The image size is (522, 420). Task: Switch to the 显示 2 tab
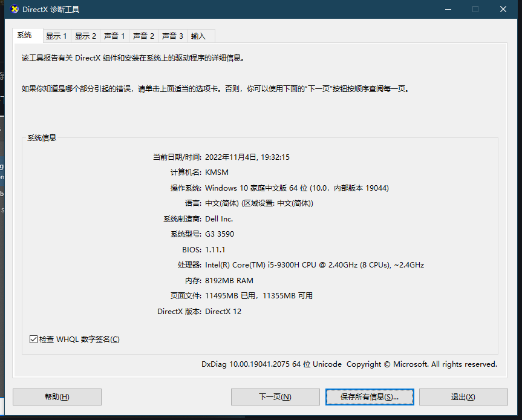[x=85, y=36]
